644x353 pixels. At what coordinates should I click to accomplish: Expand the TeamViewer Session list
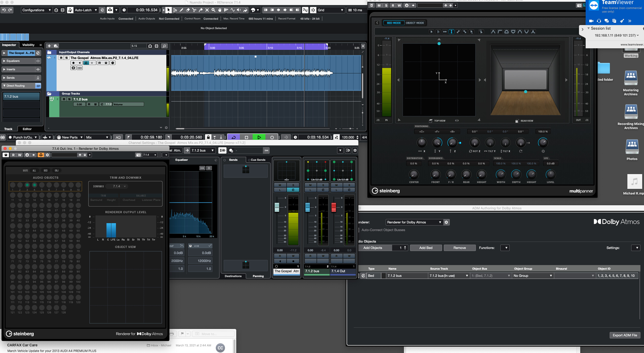tap(589, 28)
